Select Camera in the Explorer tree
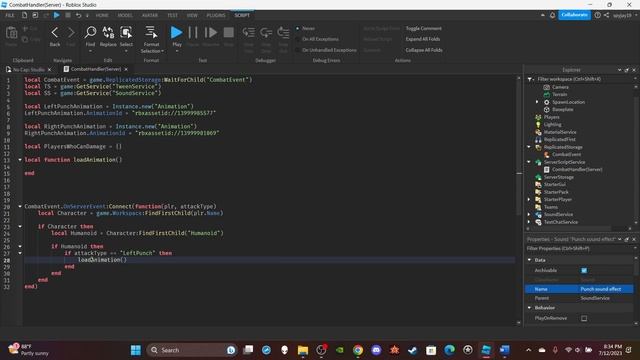 [x=560, y=87]
